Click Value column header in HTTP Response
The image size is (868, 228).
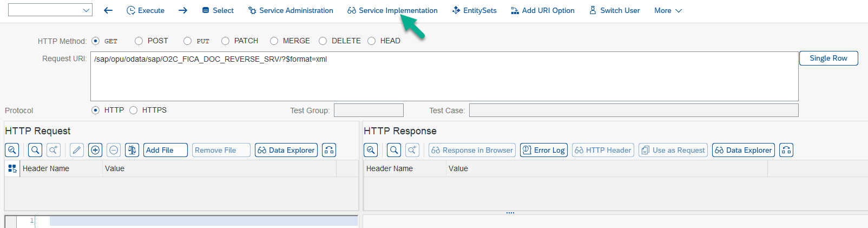click(607, 168)
